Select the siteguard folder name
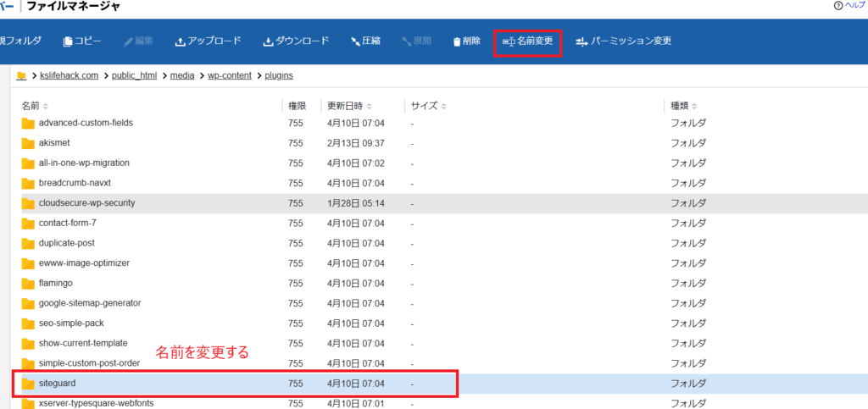This screenshot has width=868, height=409. click(x=57, y=383)
